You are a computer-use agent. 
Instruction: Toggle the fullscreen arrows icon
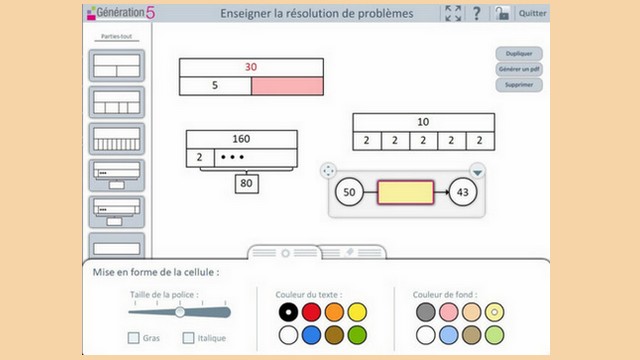point(453,13)
